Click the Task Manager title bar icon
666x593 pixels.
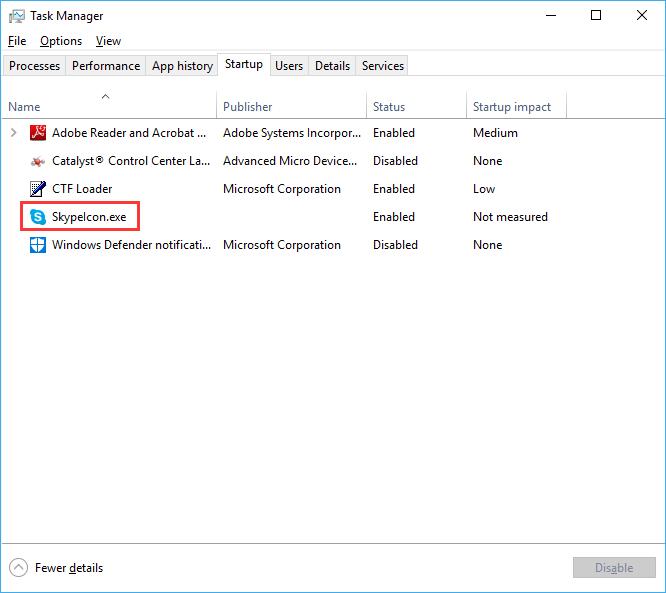[x=17, y=16]
